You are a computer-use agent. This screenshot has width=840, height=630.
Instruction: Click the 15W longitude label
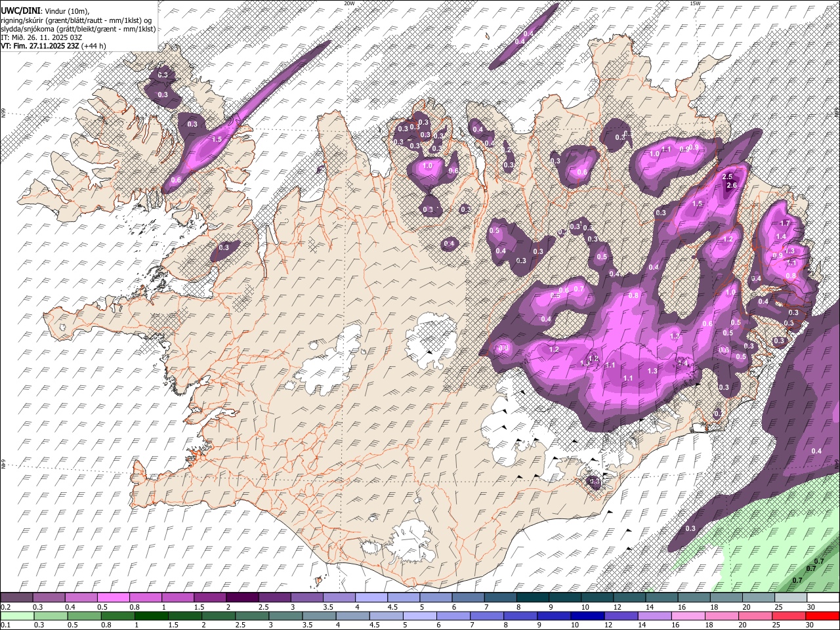pos(695,3)
